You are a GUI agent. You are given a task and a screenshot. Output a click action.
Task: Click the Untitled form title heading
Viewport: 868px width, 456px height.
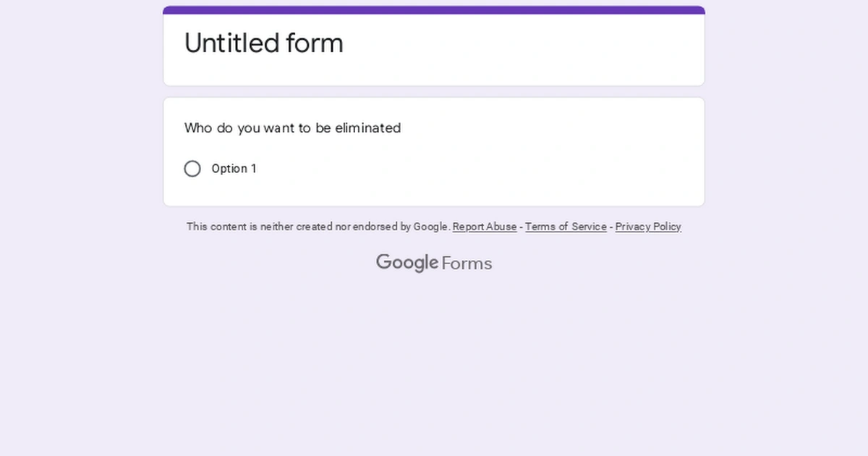264,43
